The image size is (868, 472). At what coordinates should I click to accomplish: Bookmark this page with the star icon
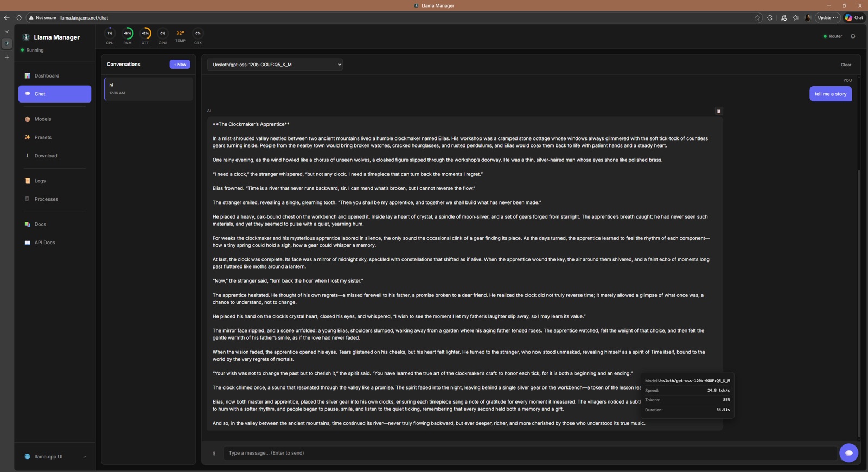coord(757,18)
